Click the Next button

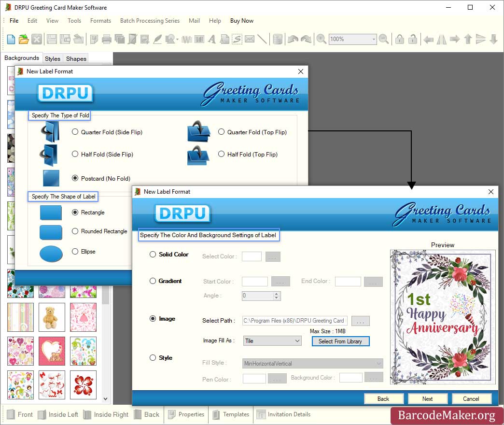pos(428,398)
